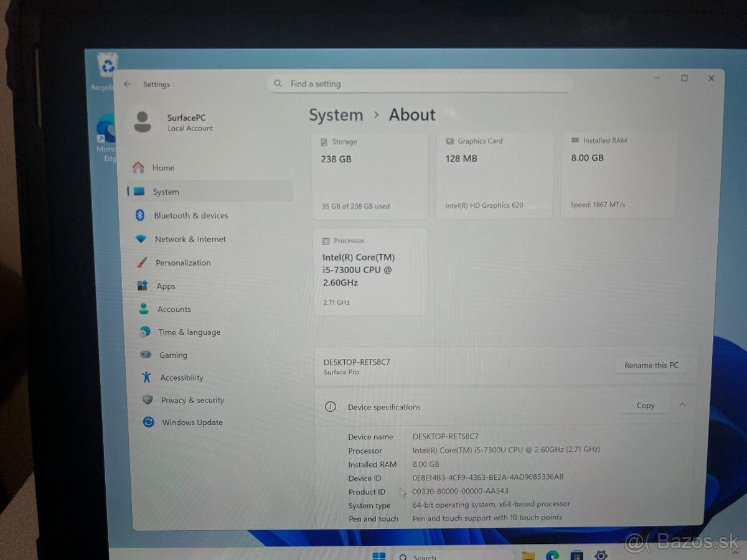Launch Microsoft Edge from the taskbar

coord(552,554)
